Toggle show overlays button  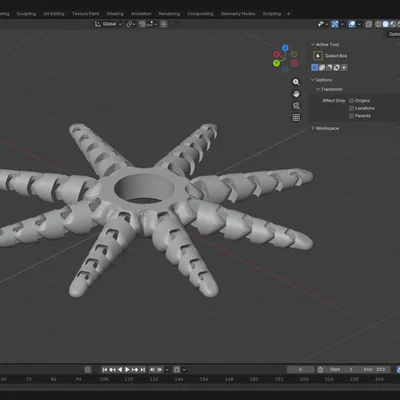[x=352, y=24]
